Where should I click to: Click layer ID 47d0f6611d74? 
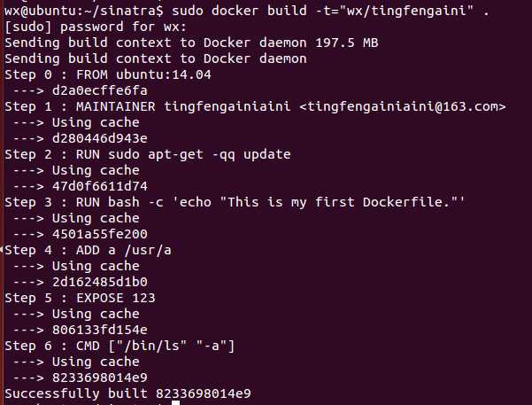(100, 186)
